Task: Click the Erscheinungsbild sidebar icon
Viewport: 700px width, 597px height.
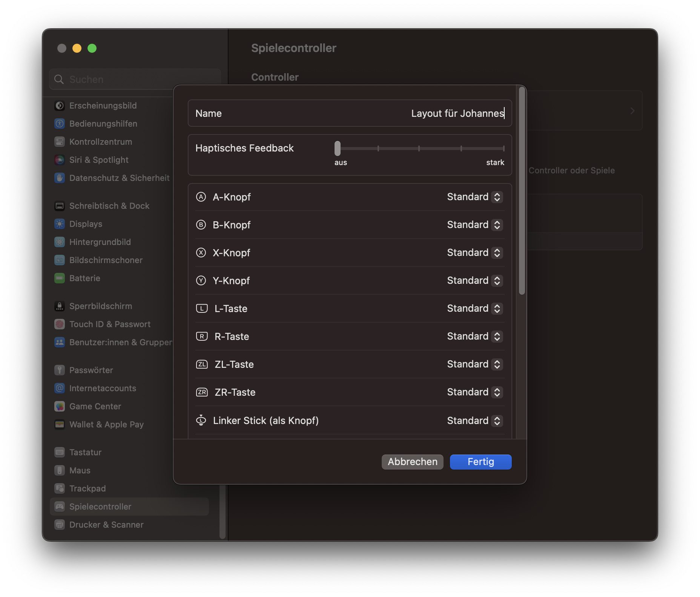Action: point(60,106)
